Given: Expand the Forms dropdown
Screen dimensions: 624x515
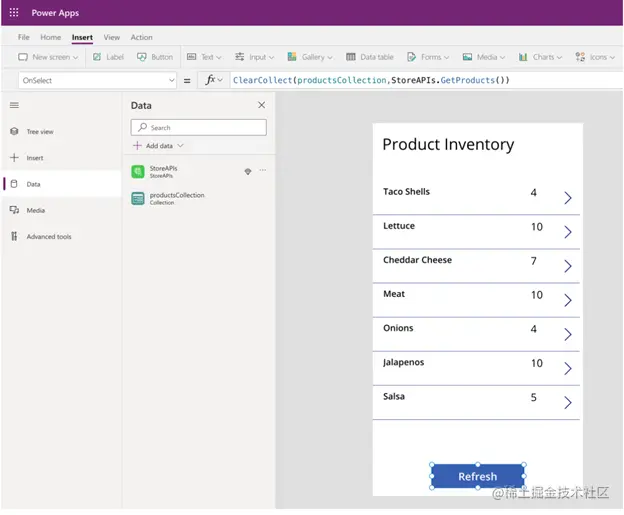Looking at the screenshot, I should 428,57.
